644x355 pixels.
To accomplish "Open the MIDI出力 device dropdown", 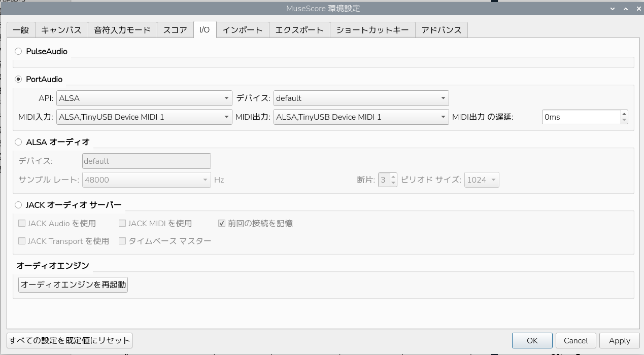I will [361, 117].
